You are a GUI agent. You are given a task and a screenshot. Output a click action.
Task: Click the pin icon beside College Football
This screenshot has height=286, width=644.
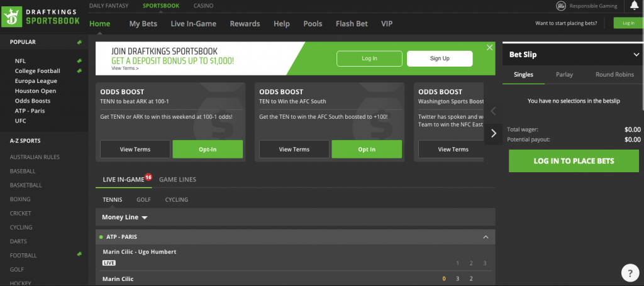point(79,71)
